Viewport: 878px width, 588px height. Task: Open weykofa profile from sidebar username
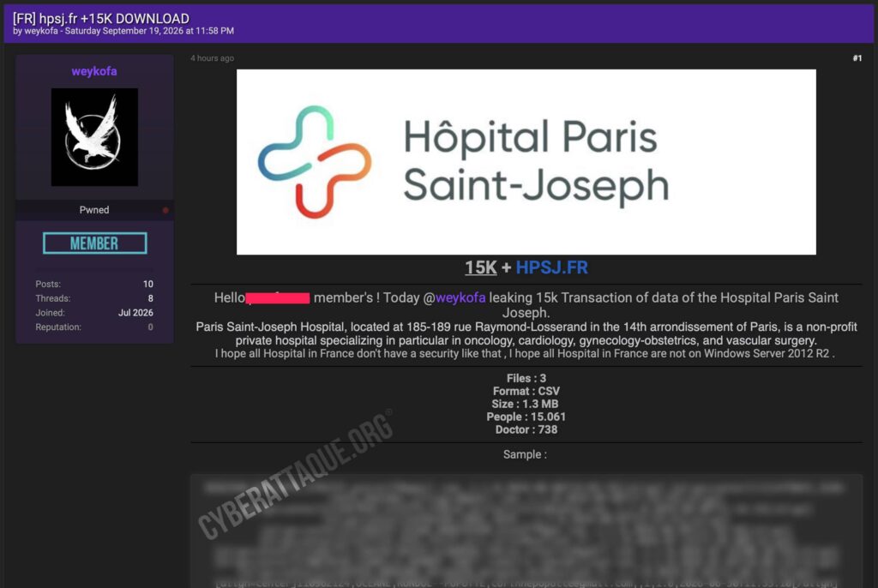pyautogui.click(x=94, y=71)
